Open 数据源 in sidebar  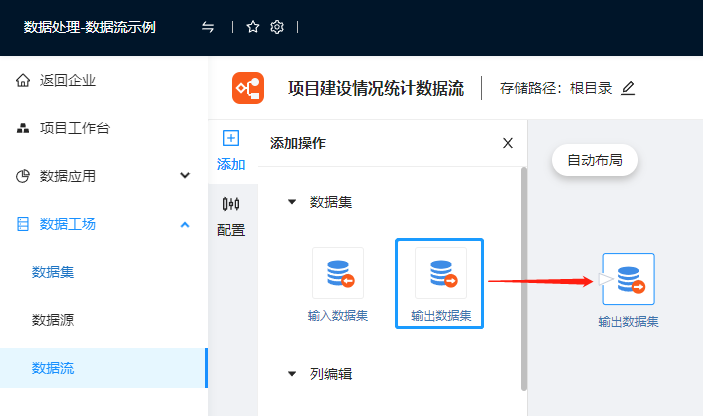52,320
